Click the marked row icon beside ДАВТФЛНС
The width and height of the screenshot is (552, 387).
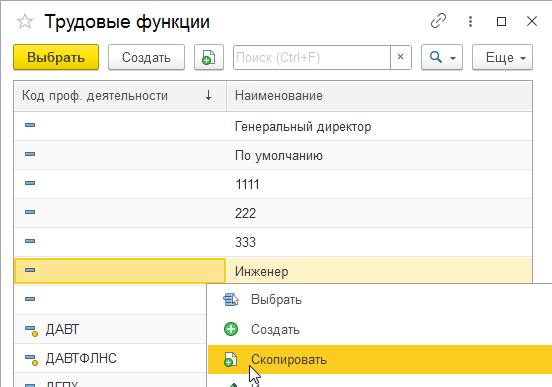click(31, 359)
